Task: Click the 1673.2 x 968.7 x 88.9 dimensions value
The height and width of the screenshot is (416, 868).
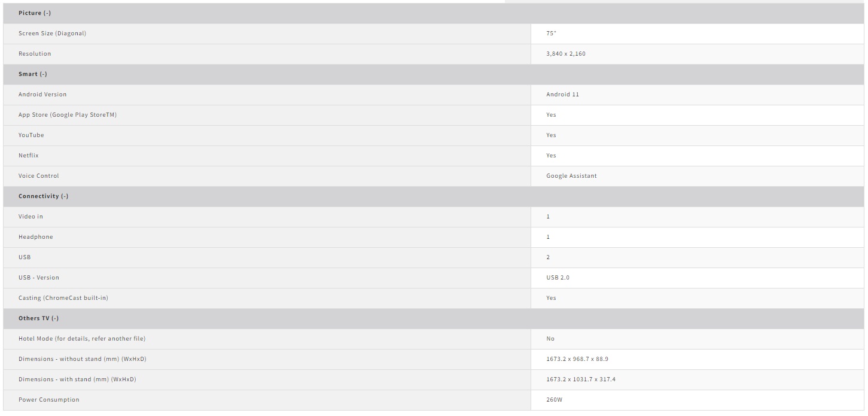Action: point(577,359)
